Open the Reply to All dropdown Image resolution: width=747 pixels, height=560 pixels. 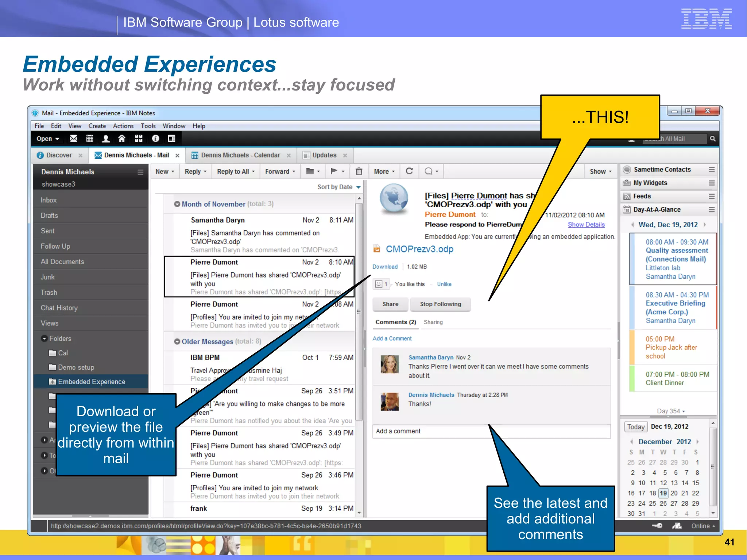click(236, 171)
